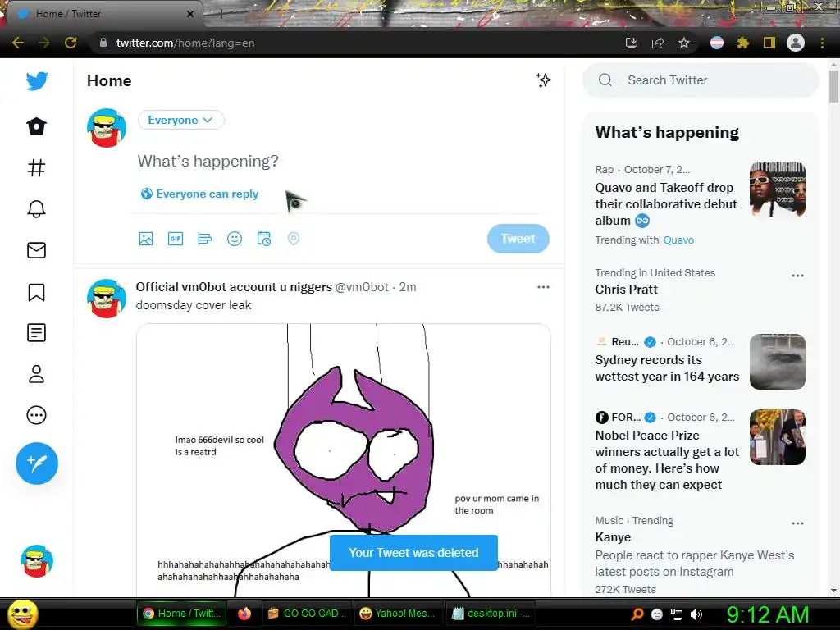Click the Sydney rain story thumbnail
This screenshot has width=840, height=630.
[x=778, y=362]
